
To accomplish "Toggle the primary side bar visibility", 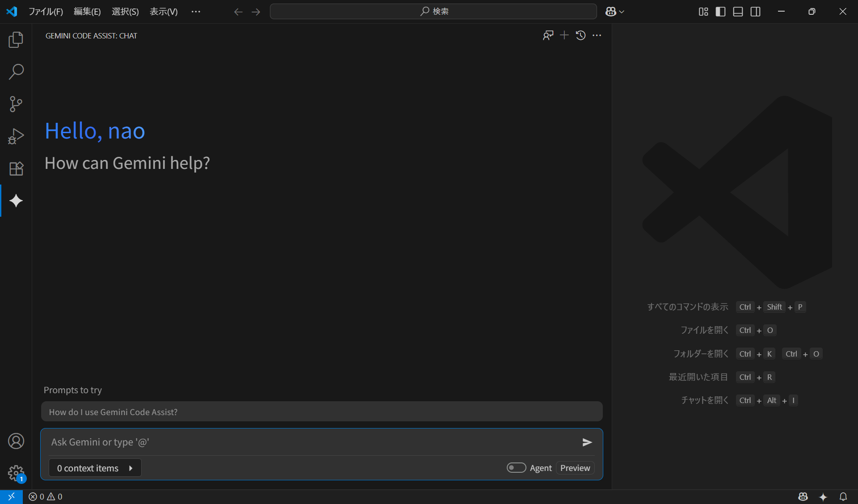I will pyautogui.click(x=720, y=12).
